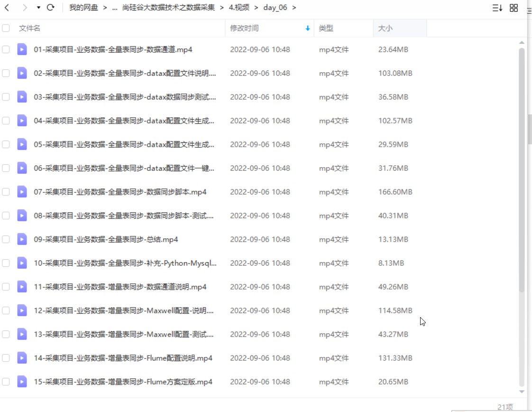Switch to grid thumbnail view
Viewport: 532px width, 412px height.
514,8
